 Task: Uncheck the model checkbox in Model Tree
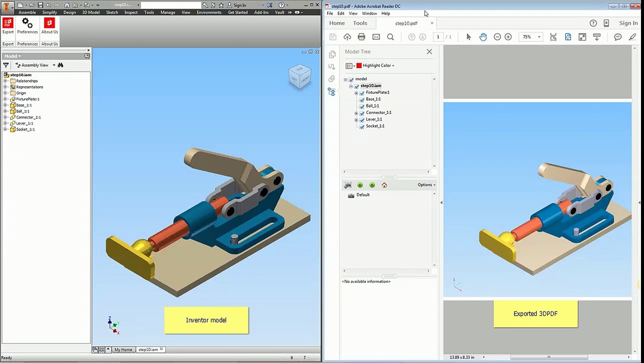[351, 79]
